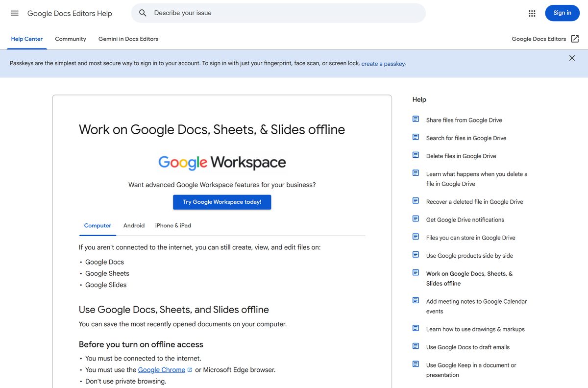This screenshot has width=588, height=388.
Task: Open Add meeting notes to Google Calendar events
Action: point(476,306)
